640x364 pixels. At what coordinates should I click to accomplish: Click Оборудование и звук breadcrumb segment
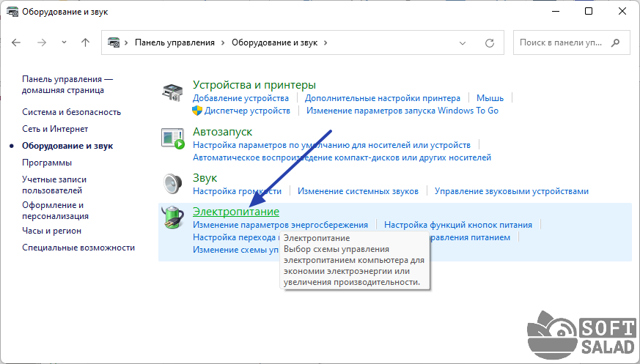(x=274, y=42)
